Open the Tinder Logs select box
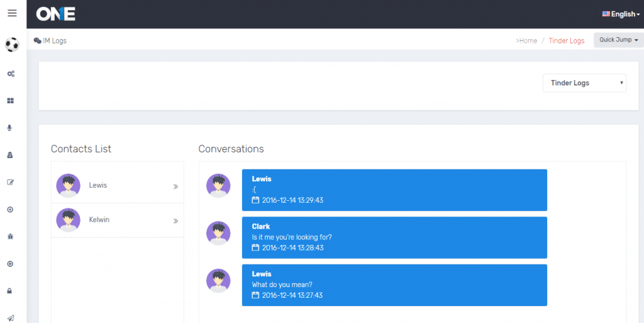 point(584,83)
